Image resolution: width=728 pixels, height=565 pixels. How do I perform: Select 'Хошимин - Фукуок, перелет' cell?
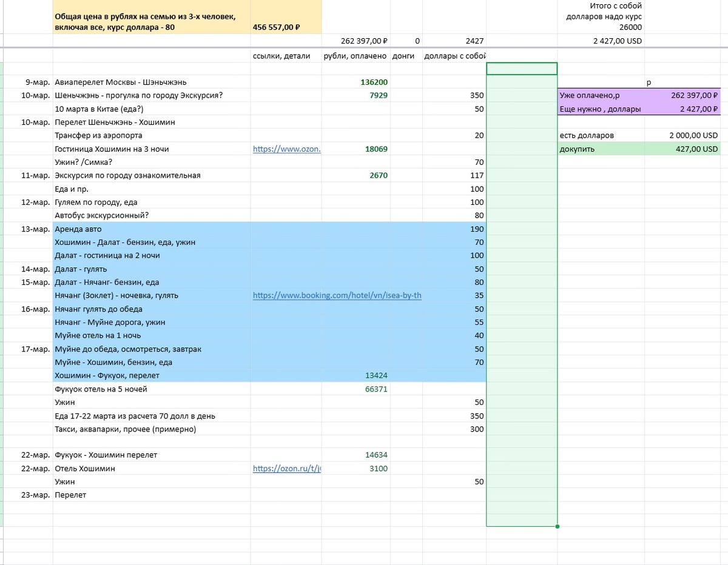pyautogui.click(x=152, y=376)
